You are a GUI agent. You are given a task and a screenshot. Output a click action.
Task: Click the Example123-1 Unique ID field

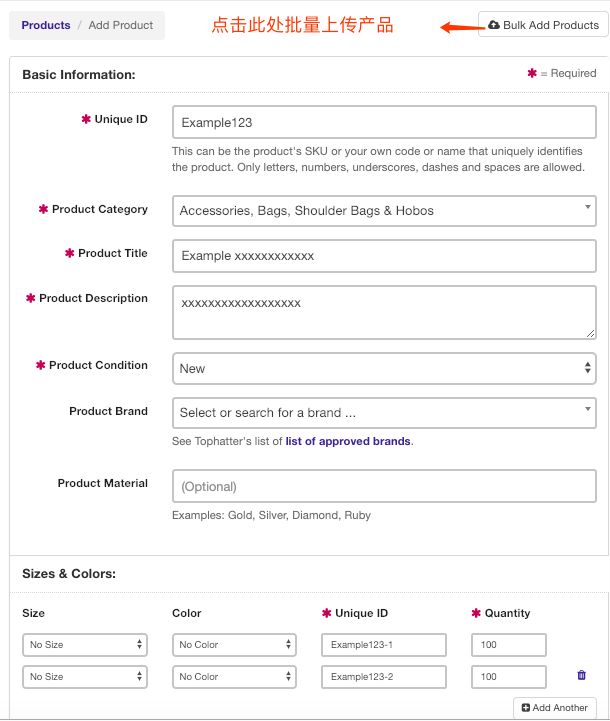384,645
